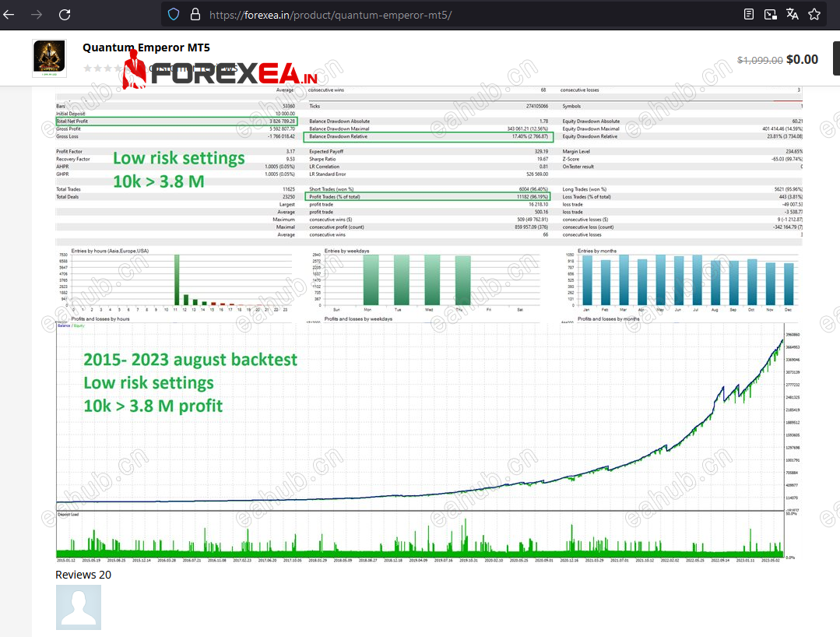Open the Quantum Emperor product thumbnail
The image size is (840, 637).
tap(49, 58)
